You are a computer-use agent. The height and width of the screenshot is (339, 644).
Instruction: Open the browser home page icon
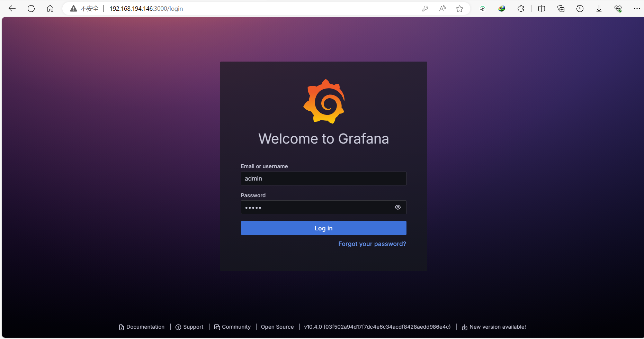[50, 9]
